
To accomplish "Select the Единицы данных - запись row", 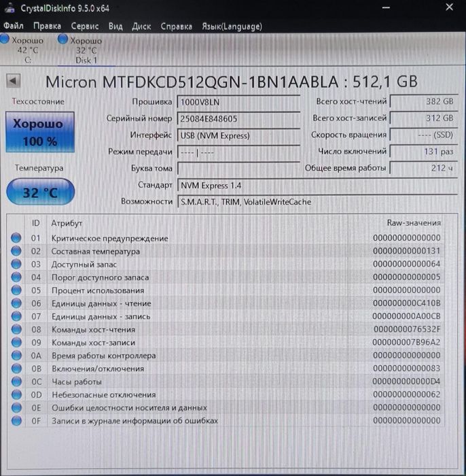I will pyautogui.click(x=226, y=316).
